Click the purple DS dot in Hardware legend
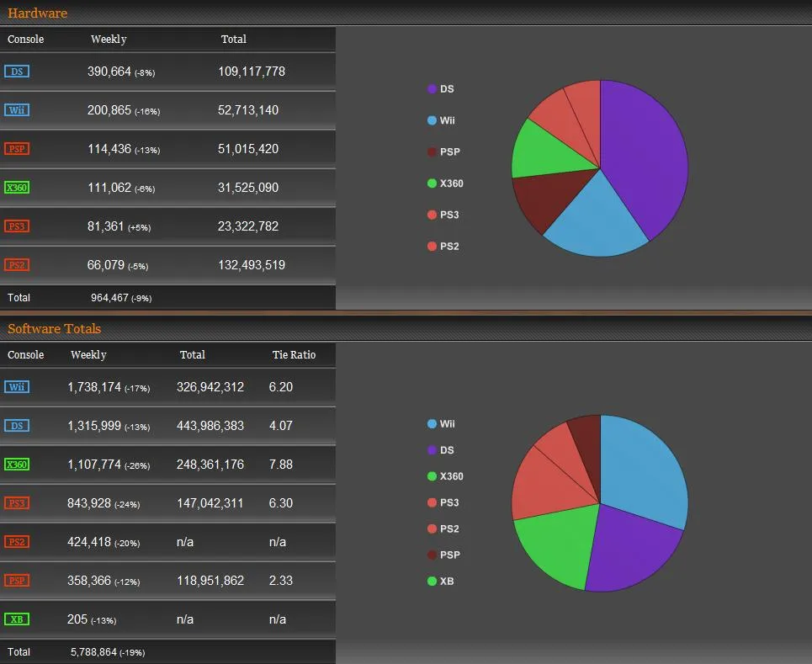 433,89
